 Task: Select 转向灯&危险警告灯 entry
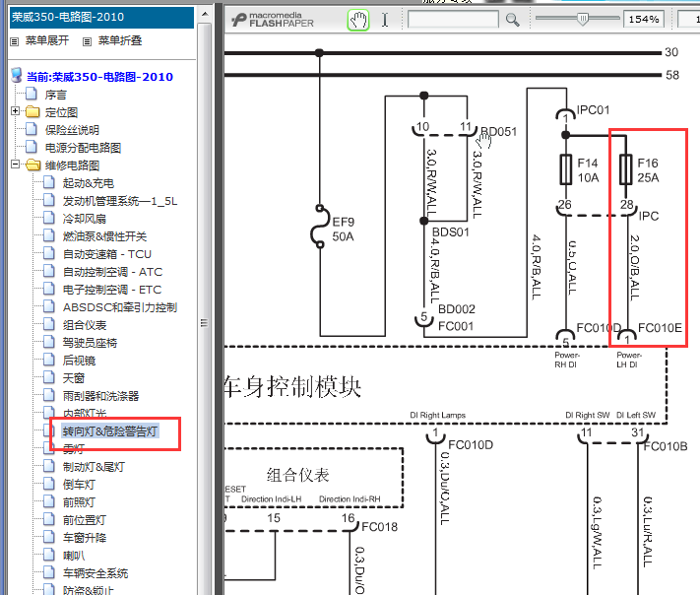click(x=110, y=431)
